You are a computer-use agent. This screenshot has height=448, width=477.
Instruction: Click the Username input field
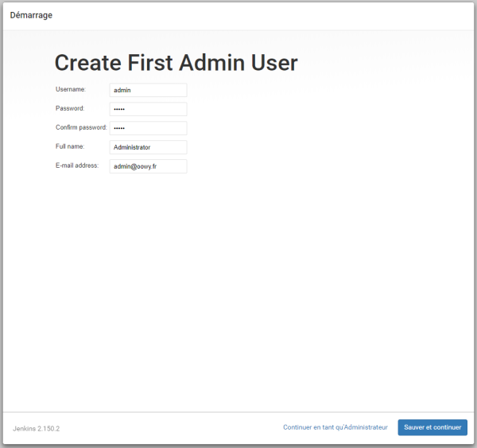pyautogui.click(x=148, y=90)
